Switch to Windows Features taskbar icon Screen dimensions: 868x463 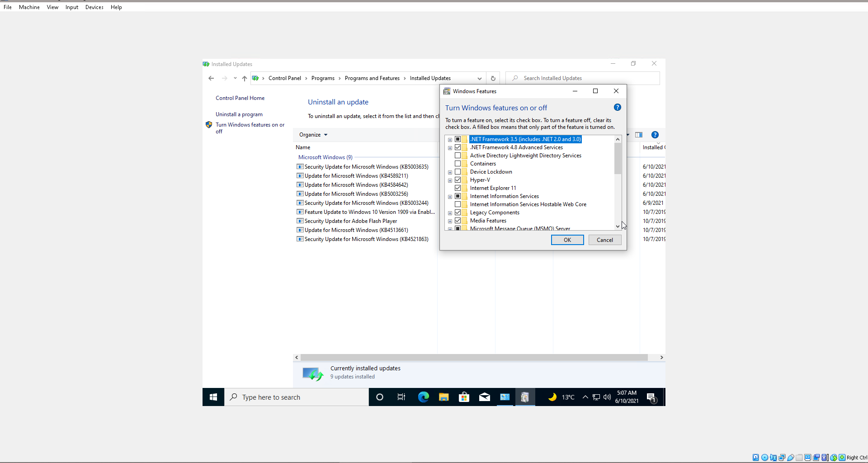[525, 397]
